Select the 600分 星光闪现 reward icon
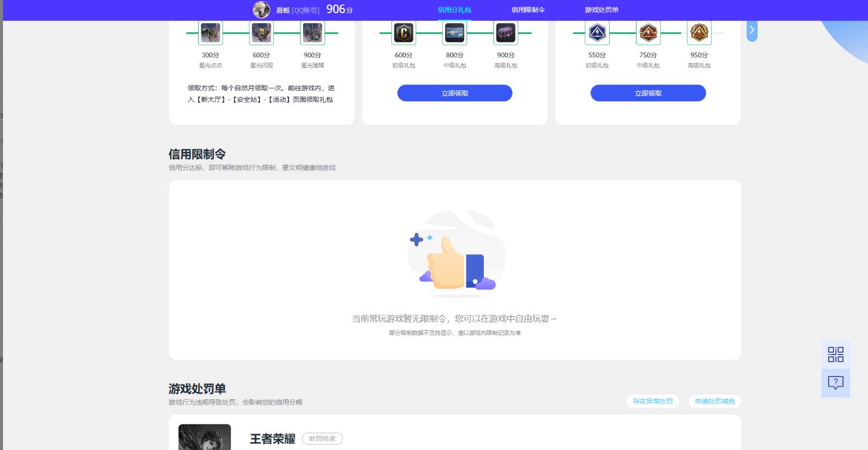This screenshot has width=868, height=450. click(x=261, y=33)
